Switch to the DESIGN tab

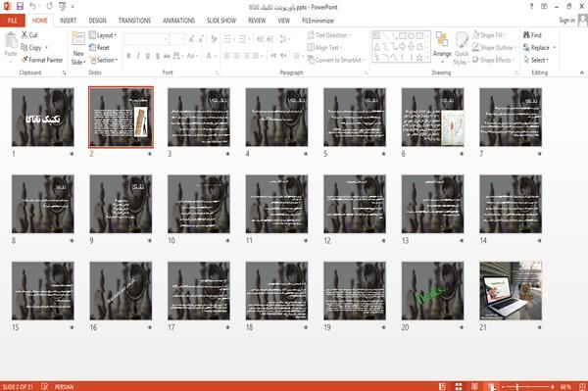(x=97, y=21)
